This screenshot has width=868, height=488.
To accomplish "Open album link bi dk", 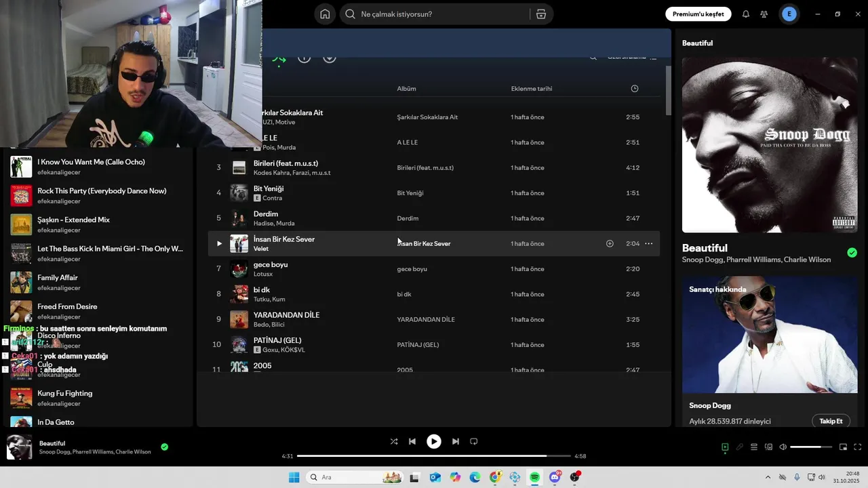I will [x=404, y=294].
